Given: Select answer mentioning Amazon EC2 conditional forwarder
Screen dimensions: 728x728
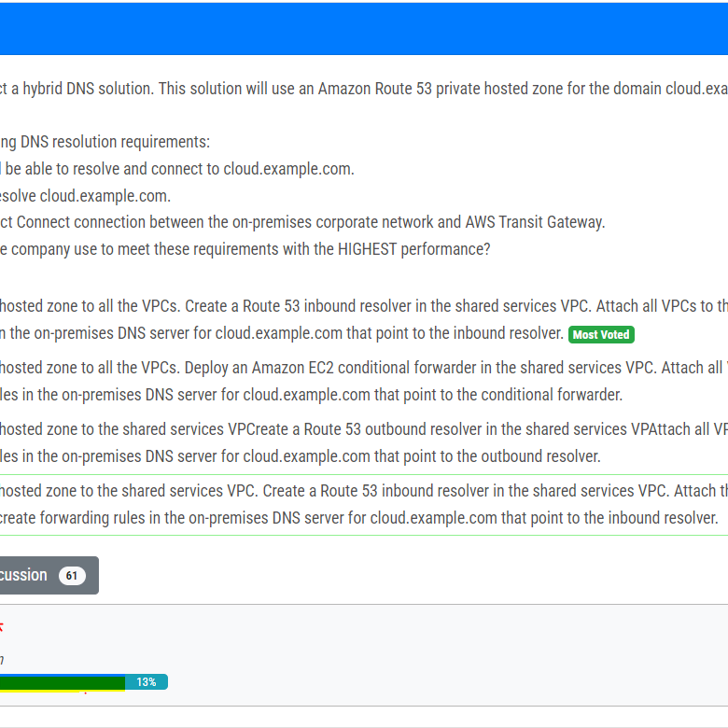Looking at the screenshot, I should point(364,381).
